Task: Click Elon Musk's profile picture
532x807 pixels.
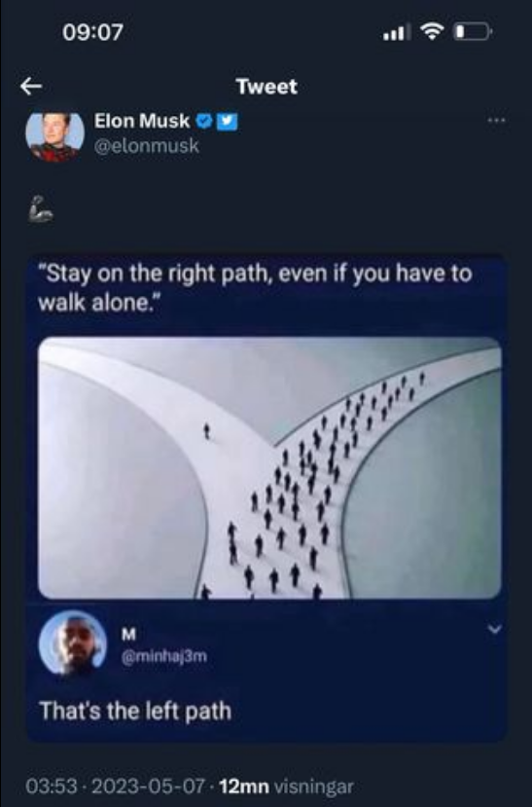Action: [55, 136]
